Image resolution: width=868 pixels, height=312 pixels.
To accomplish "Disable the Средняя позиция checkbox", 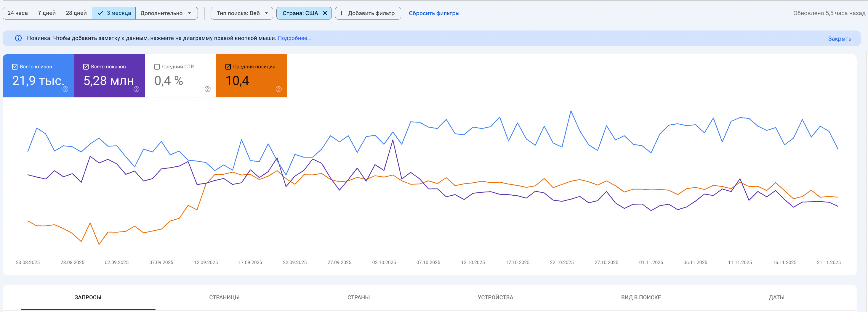I will click(x=228, y=67).
